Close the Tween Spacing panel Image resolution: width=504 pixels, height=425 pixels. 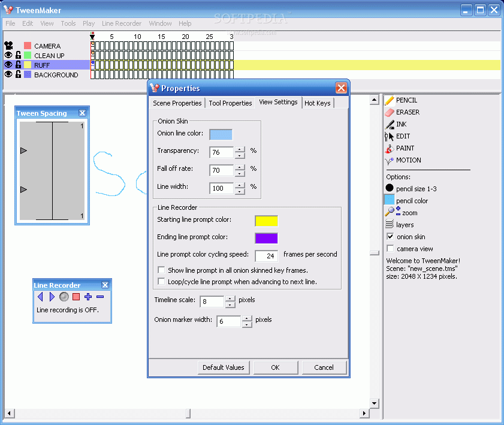tap(82, 113)
